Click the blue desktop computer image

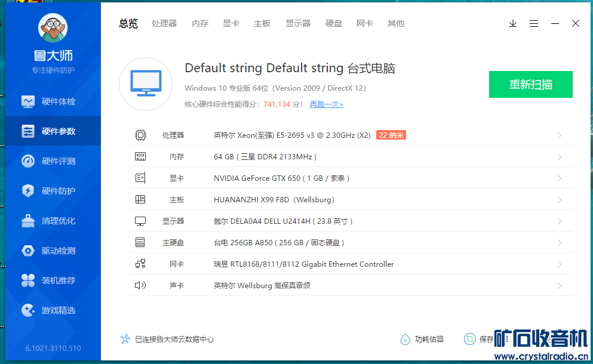pos(146,84)
